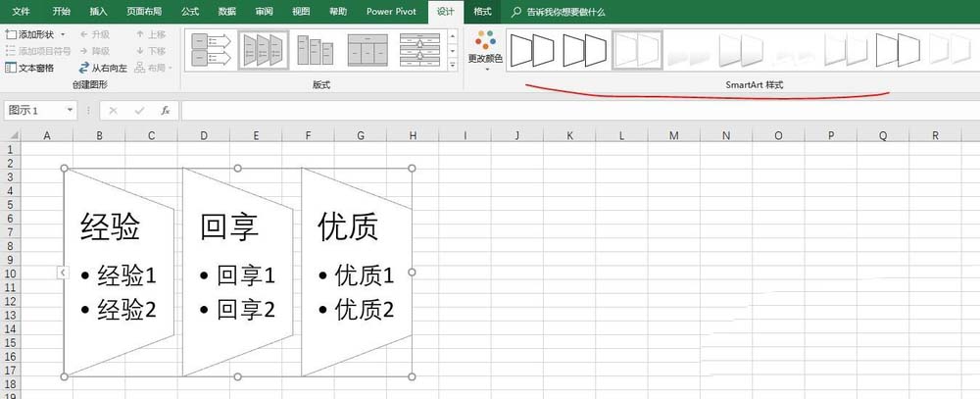Click the 优质2 bullet text
The width and height of the screenshot is (980, 399).
(x=365, y=310)
